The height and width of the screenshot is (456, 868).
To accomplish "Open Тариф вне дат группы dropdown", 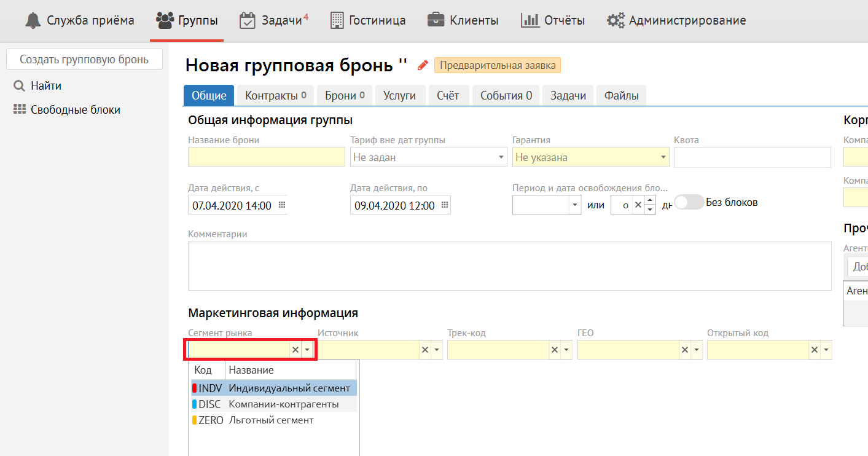I will pyautogui.click(x=501, y=157).
